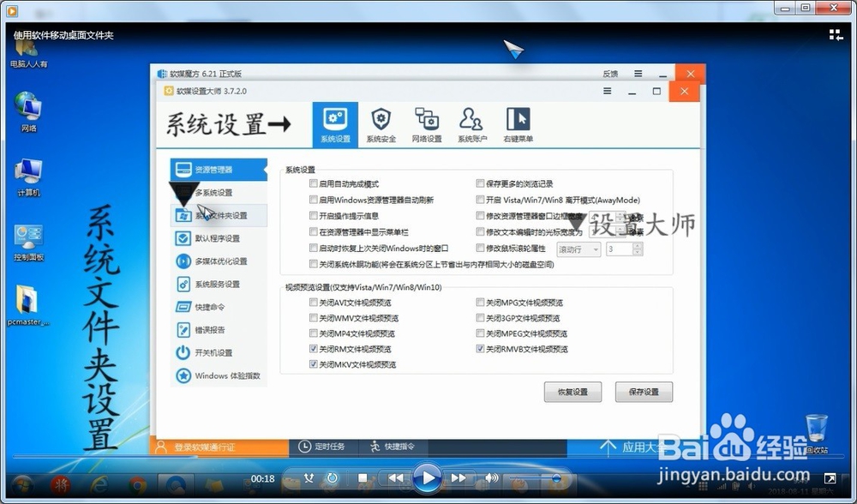Mute the media player sound
The width and height of the screenshot is (857, 504).
coord(491,478)
